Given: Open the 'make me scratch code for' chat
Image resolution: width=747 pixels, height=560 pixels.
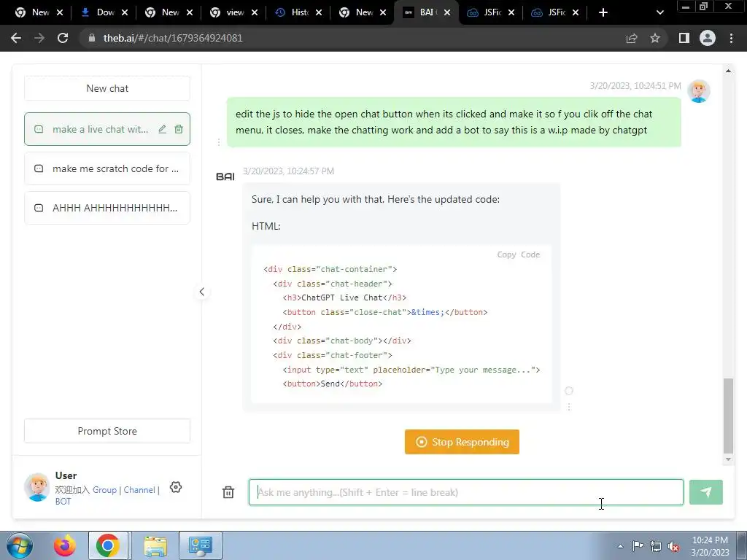Looking at the screenshot, I should click(x=107, y=168).
